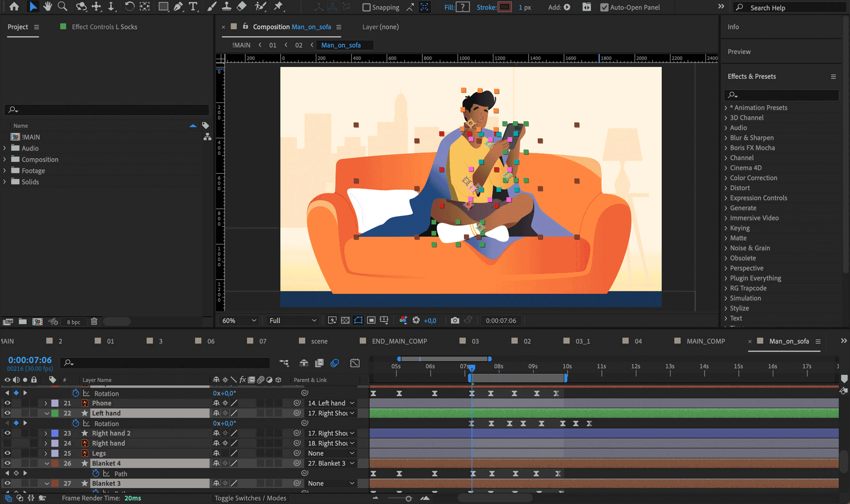Viewport: 850px width, 504px height.
Task: Select the Pen tool
Action: point(178,7)
